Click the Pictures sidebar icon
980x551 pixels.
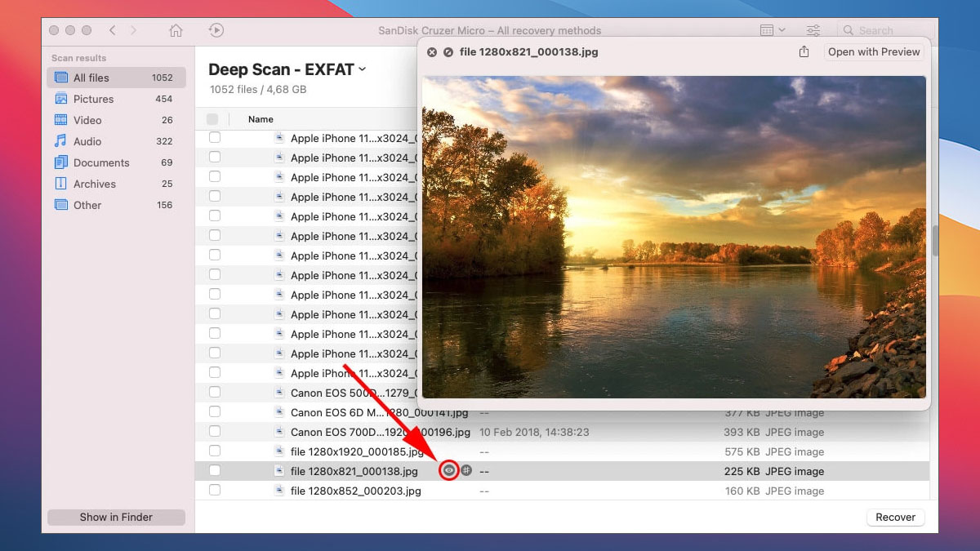coord(60,99)
